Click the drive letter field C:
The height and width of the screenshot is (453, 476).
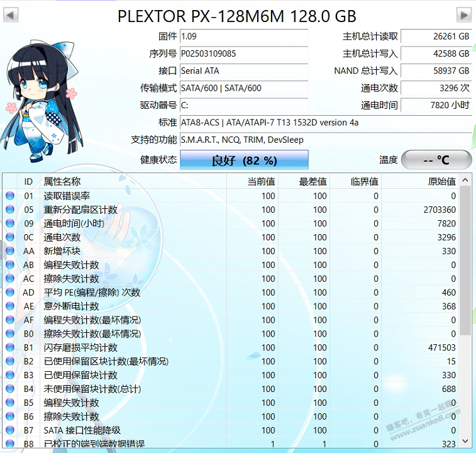click(x=244, y=105)
